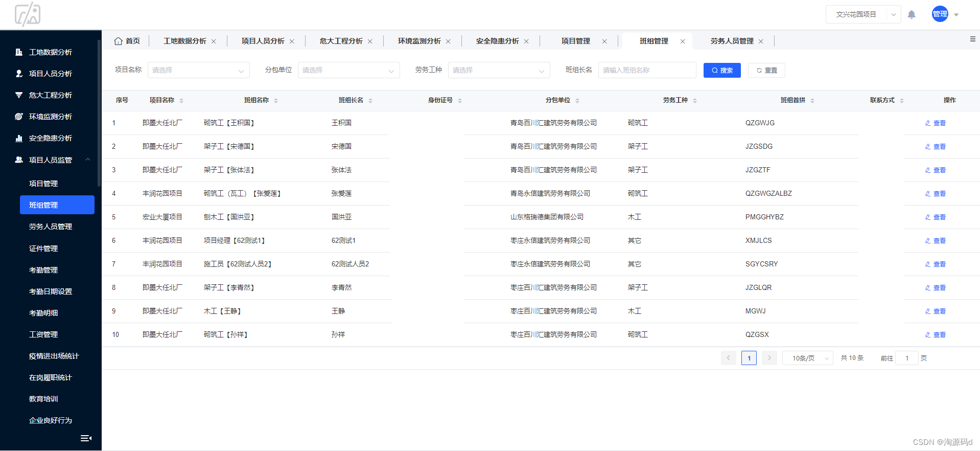
Task: Click the notification bell icon
Action: [x=912, y=14]
